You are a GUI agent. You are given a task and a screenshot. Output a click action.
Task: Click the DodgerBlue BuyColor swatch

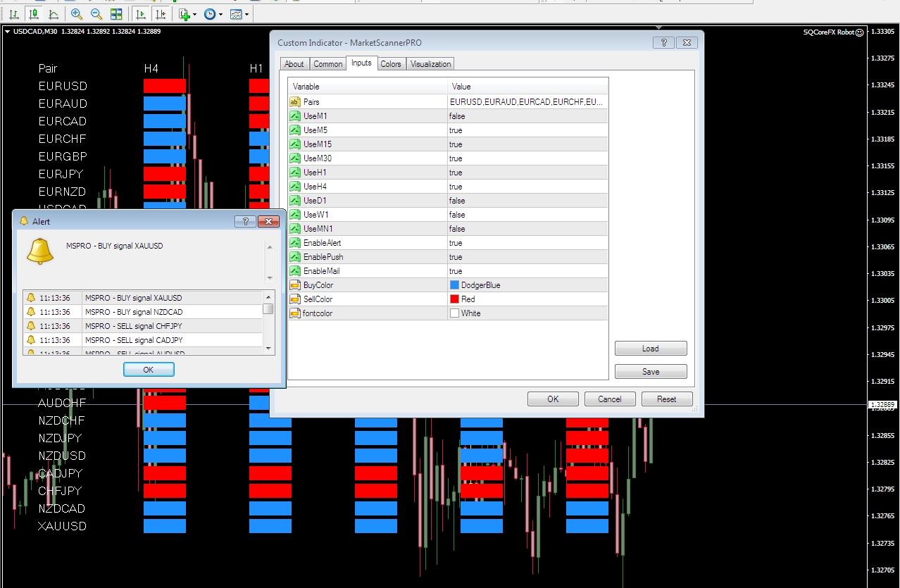coord(454,285)
